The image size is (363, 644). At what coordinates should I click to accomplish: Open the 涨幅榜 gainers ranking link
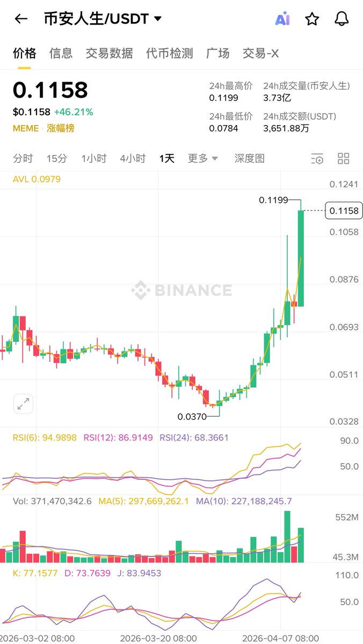click(61, 128)
